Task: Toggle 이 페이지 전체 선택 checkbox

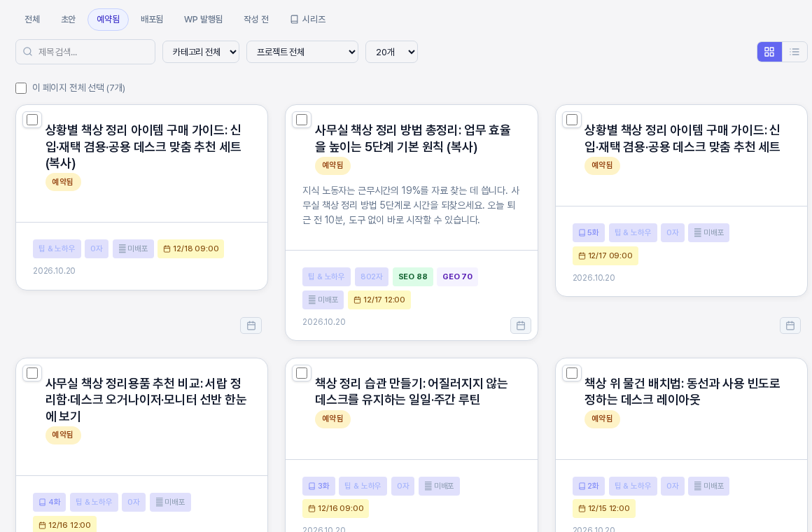Action: pos(21,88)
